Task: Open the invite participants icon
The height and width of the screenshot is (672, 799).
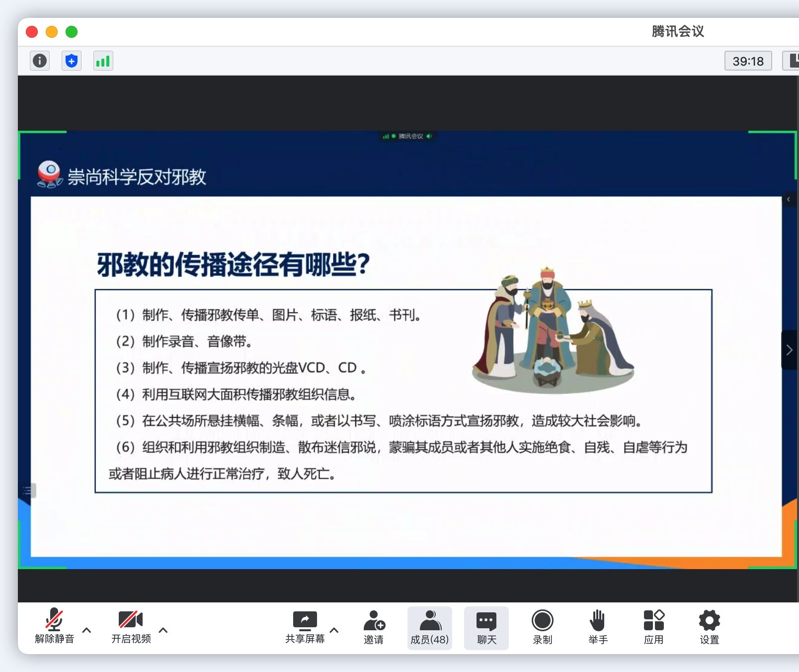Action: click(x=374, y=627)
